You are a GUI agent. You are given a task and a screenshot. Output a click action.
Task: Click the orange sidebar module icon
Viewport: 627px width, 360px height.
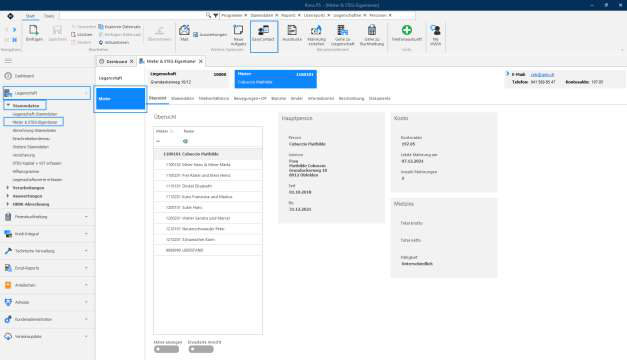pos(8,285)
